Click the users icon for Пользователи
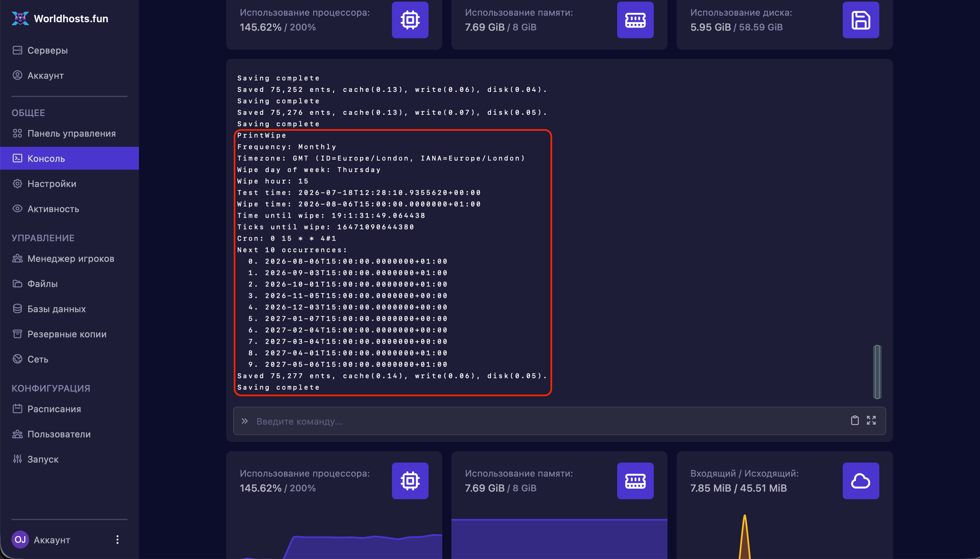This screenshot has width=980, height=559. click(17, 434)
